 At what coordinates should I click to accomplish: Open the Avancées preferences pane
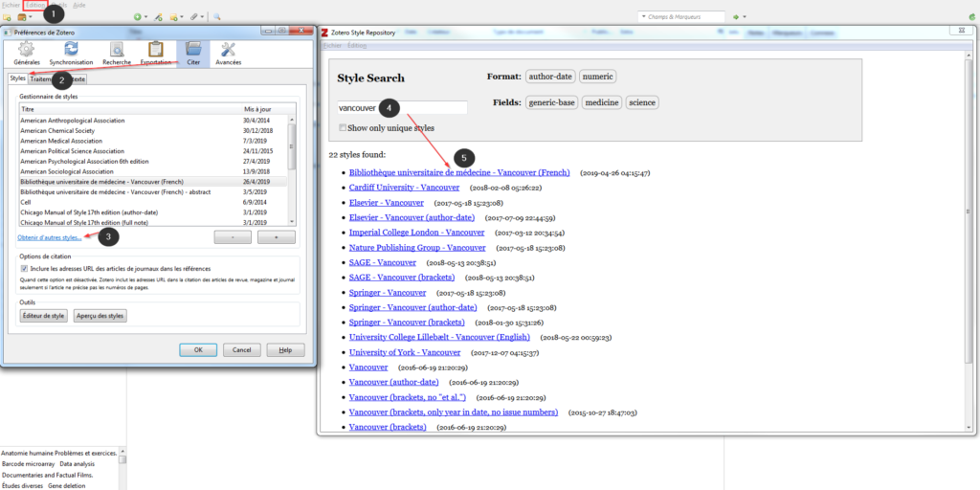(x=228, y=54)
